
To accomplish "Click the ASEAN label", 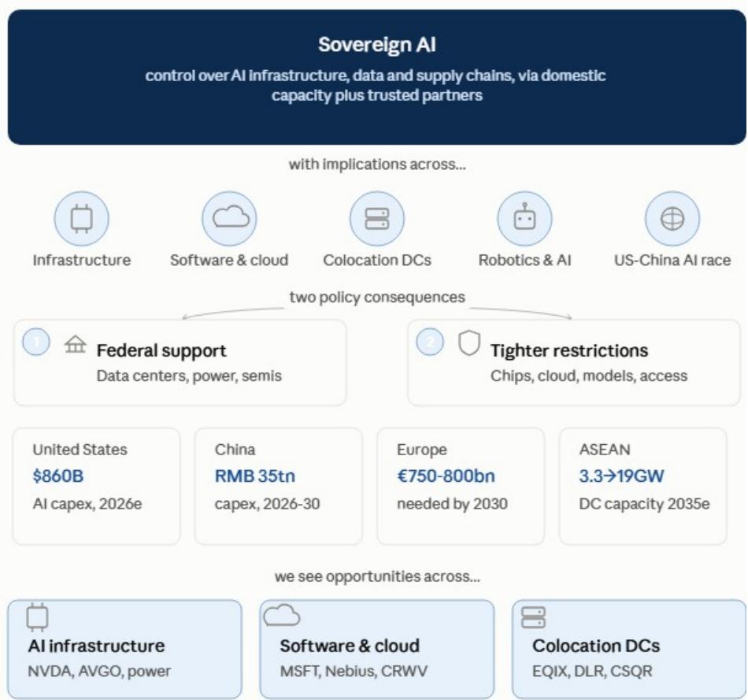I will pos(605,450).
